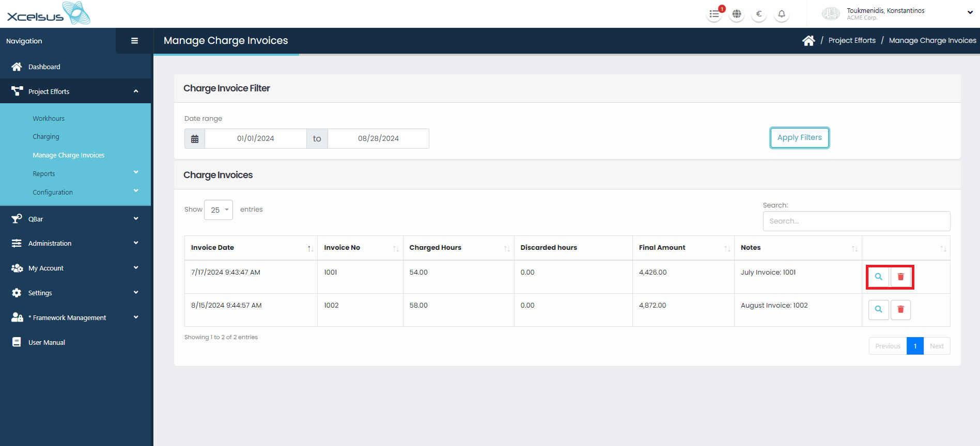Toggle the navigation hamburger menu
This screenshot has width=980, height=446.
click(x=134, y=41)
